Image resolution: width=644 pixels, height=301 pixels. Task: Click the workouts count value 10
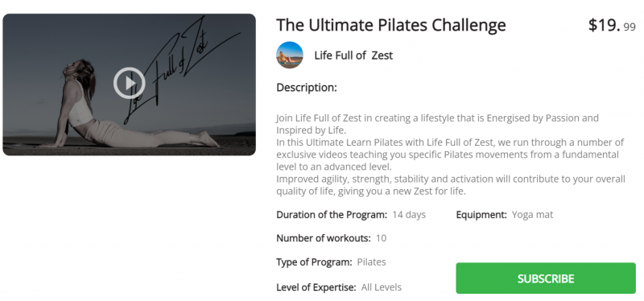tap(381, 238)
